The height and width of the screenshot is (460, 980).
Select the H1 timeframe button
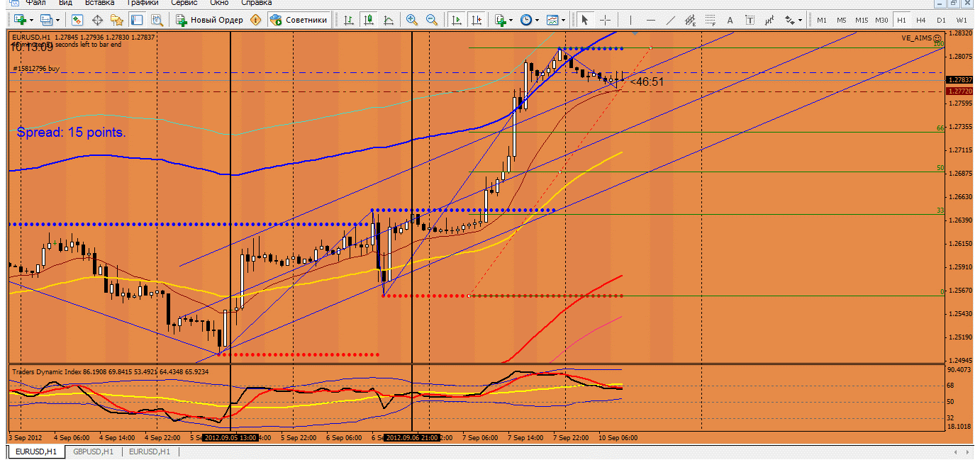click(901, 20)
